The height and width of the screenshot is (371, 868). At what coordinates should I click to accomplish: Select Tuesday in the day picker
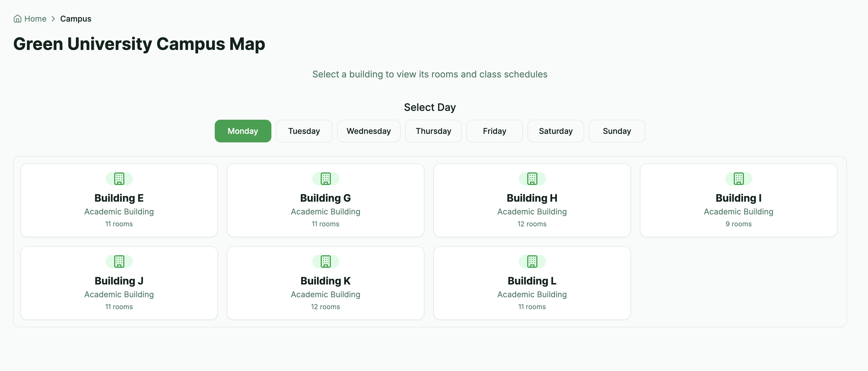[304, 131]
